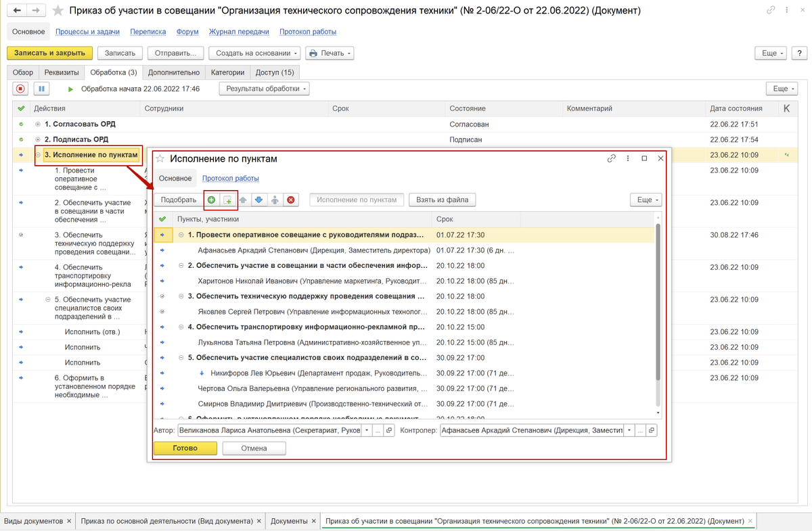Click the add participant document icon

(228, 200)
